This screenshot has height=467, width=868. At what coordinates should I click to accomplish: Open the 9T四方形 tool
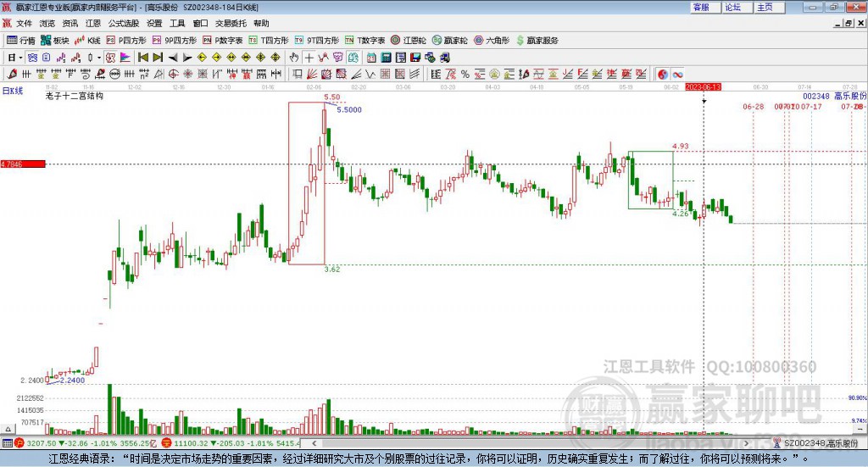[317, 41]
